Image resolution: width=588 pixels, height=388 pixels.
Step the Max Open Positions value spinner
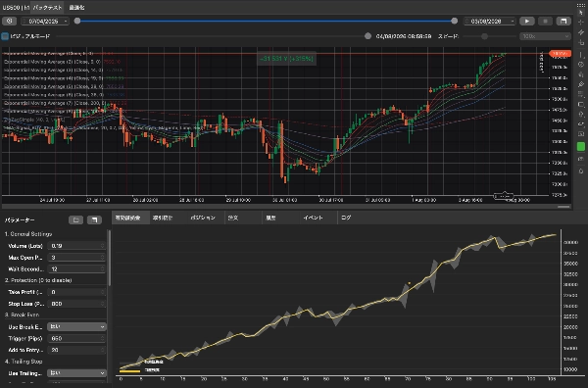[x=102, y=258]
